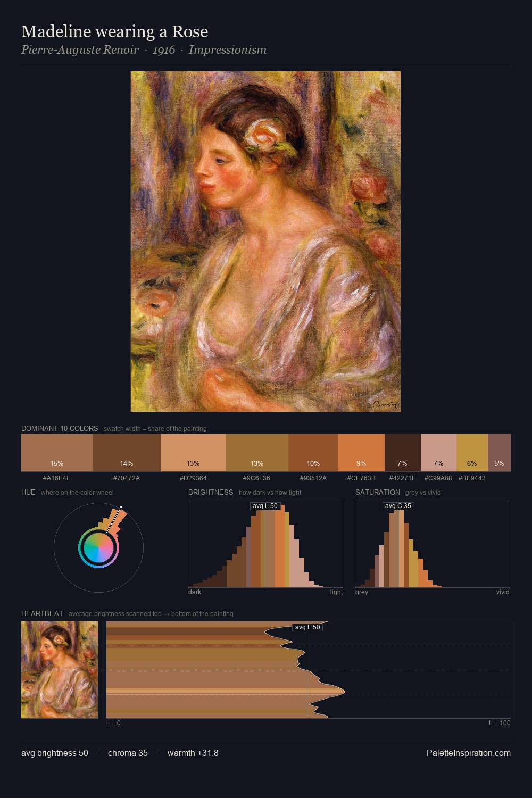Click the heartbeat brightness scan chart

309,670
